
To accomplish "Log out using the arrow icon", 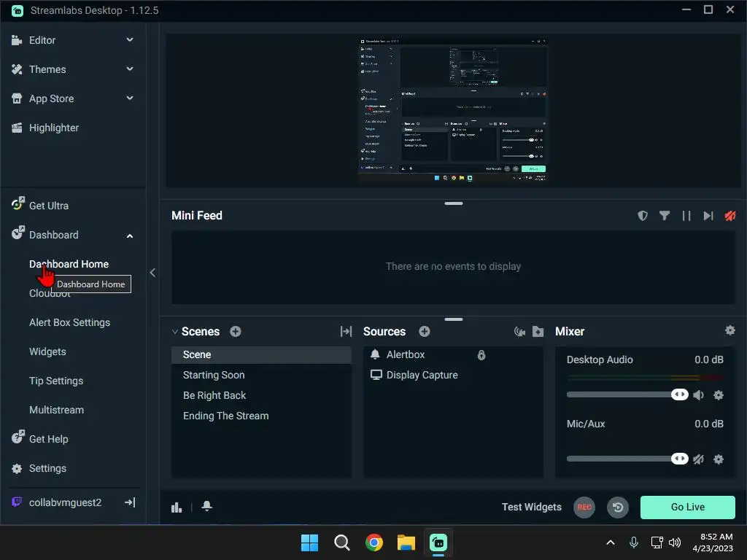I will tap(130, 502).
